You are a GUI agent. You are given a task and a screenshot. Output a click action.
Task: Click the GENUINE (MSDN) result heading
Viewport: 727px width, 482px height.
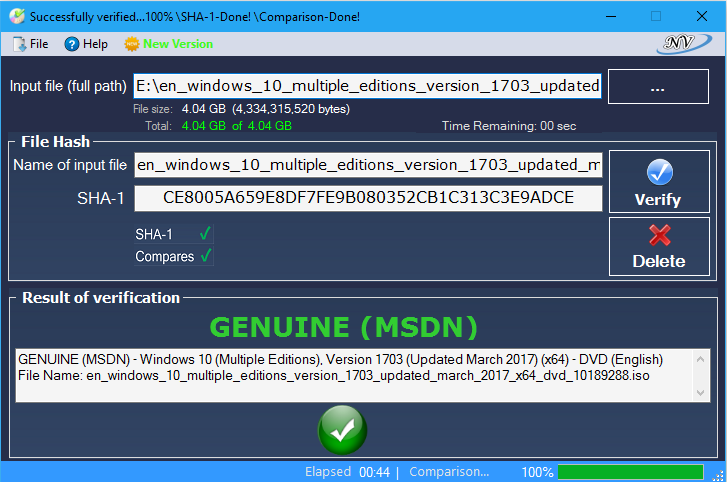pyautogui.click(x=343, y=327)
